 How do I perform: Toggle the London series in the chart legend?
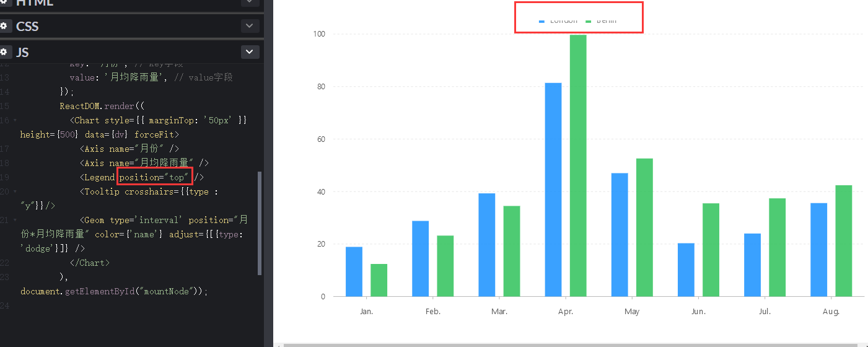click(x=558, y=20)
